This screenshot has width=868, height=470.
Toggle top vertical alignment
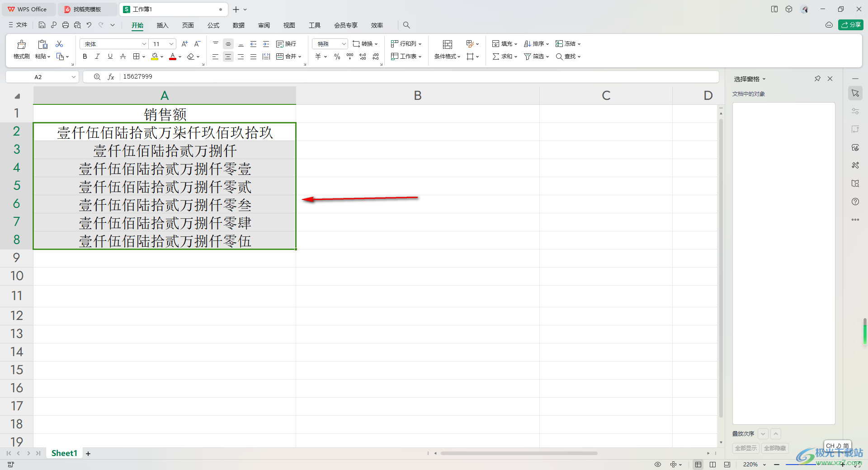216,44
